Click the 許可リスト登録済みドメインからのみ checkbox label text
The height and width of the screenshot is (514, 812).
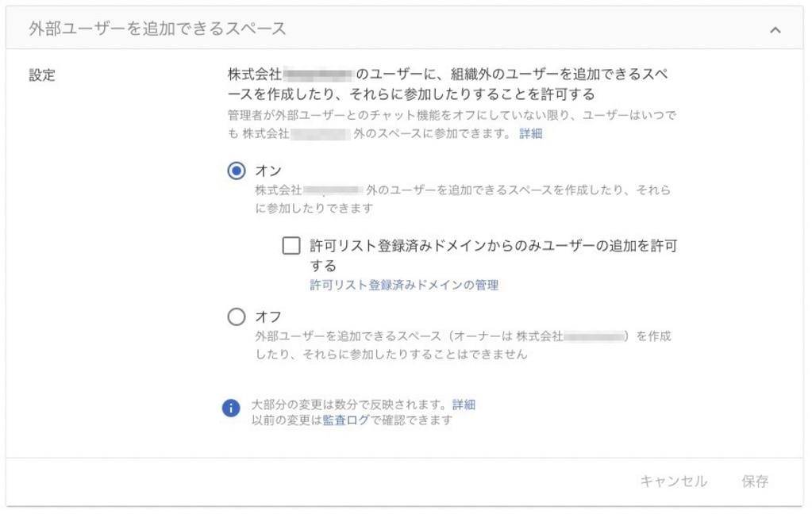[492, 246]
